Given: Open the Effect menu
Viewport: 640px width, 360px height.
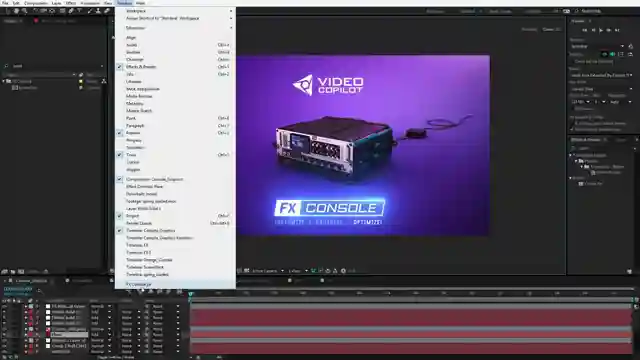Looking at the screenshot, I should point(71,3).
